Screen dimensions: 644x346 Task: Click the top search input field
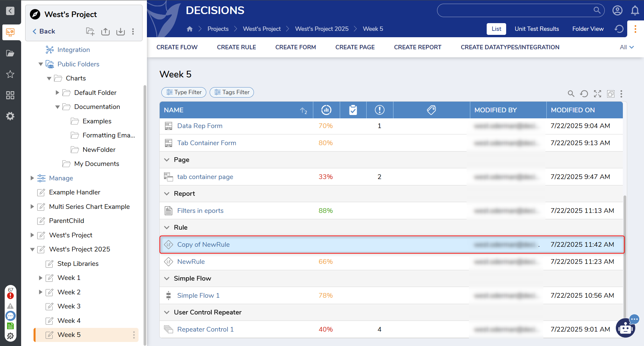coord(515,10)
